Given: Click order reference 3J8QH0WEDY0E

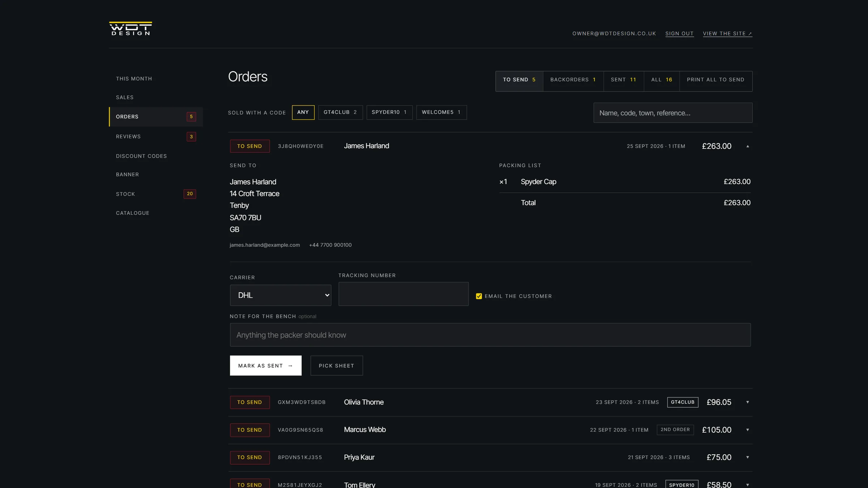Looking at the screenshot, I should point(301,146).
